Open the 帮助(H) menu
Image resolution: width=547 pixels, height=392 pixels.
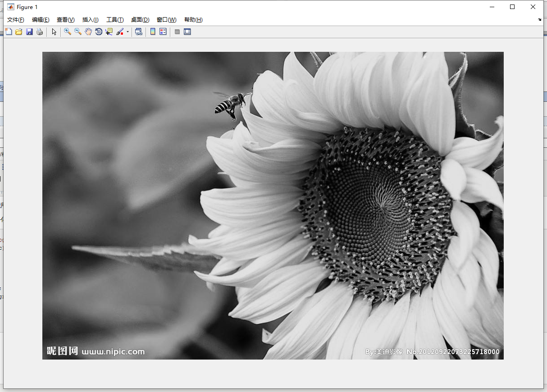(x=193, y=20)
